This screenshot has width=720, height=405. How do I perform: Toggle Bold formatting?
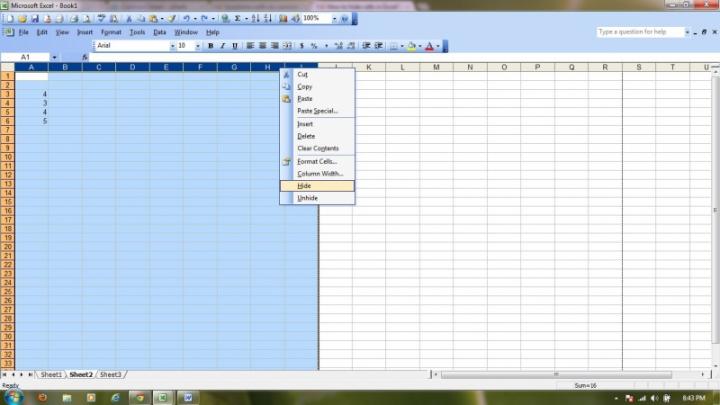point(210,46)
